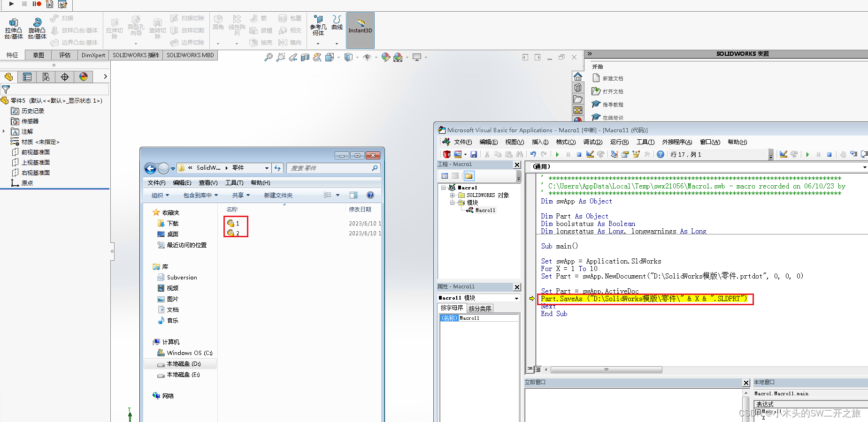Switch to the 评估 (Evaluate) tab
The image size is (868, 422).
[x=65, y=55]
